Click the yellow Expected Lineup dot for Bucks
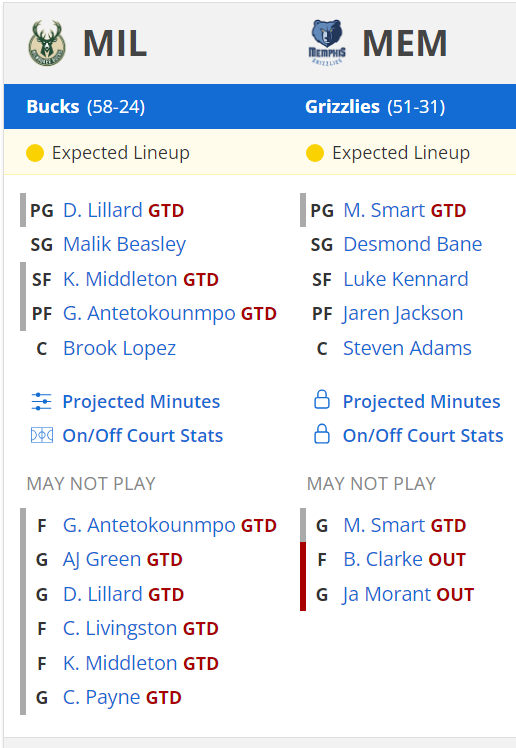 [x=35, y=153]
